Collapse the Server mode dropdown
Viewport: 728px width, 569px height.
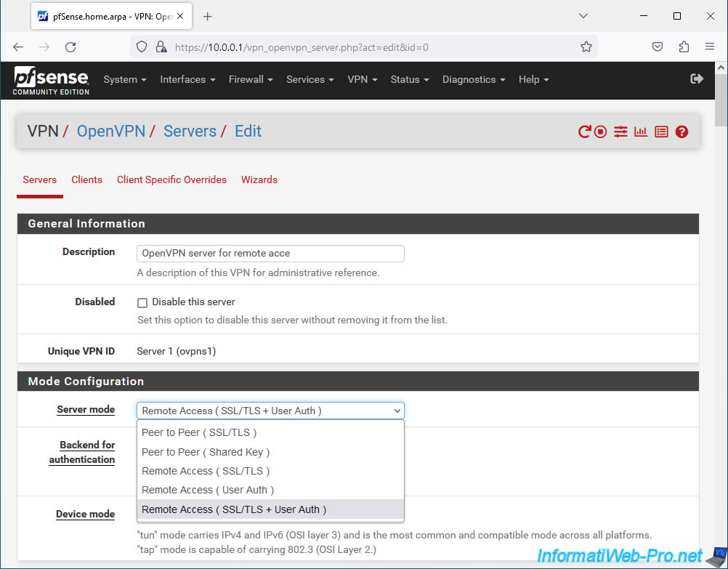click(270, 411)
